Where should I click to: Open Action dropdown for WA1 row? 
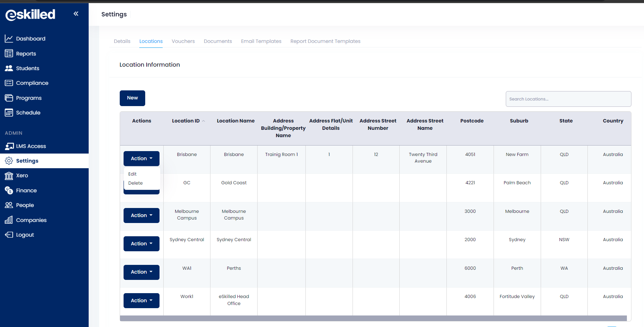point(141,272)
